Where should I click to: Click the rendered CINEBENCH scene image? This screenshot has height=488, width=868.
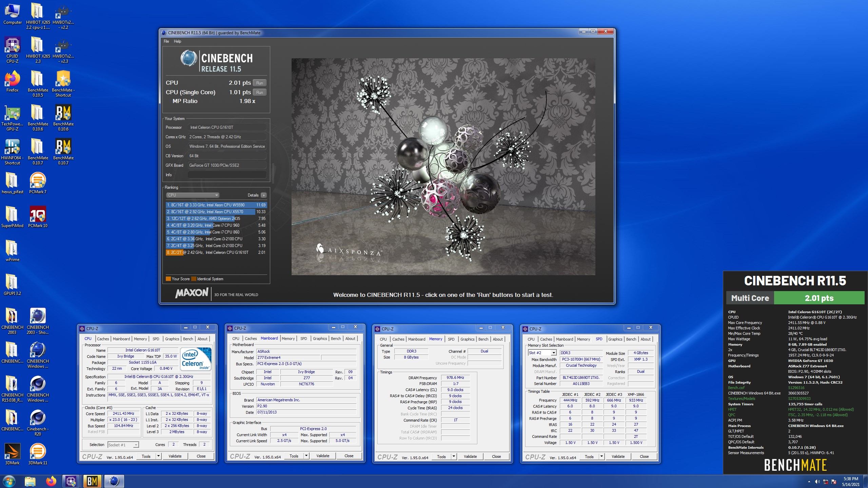tap(443, 166)
